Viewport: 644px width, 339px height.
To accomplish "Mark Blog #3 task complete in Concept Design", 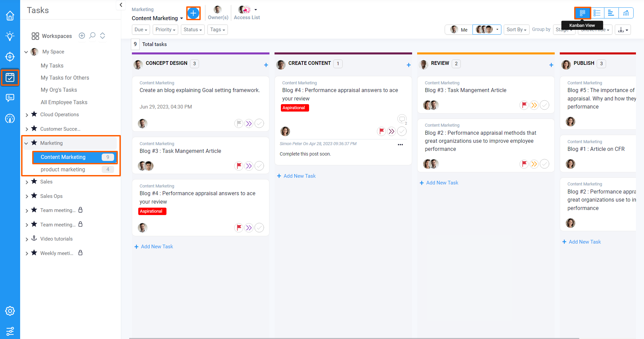I will 259,166.
